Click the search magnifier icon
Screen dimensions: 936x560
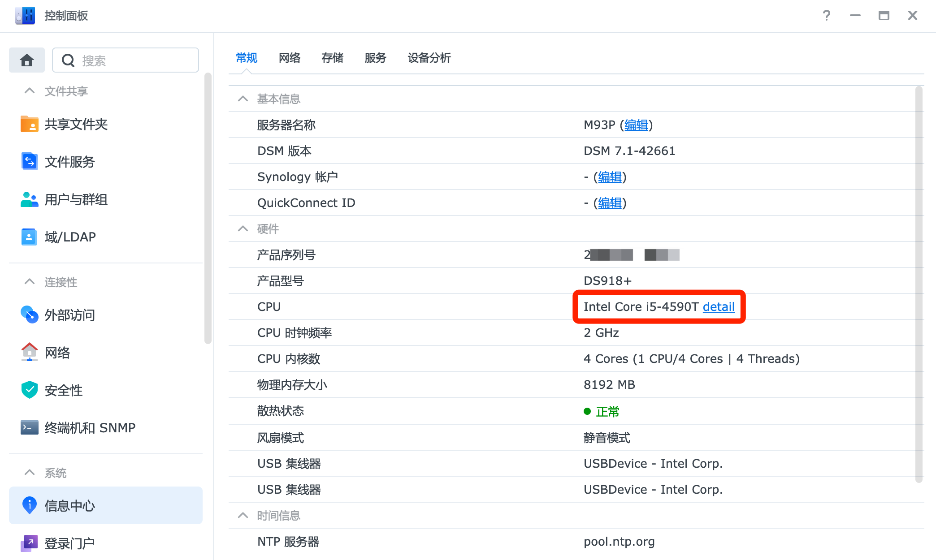click(68, 60)
